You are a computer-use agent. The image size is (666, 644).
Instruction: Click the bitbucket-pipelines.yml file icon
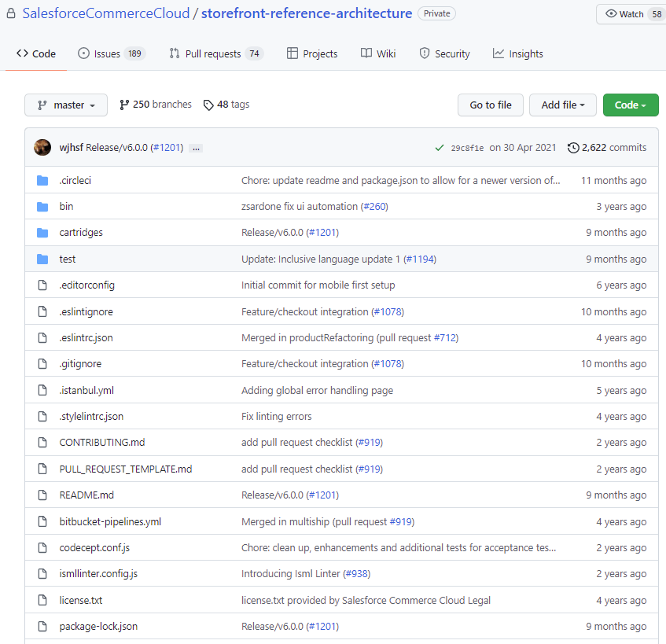click(x=42, y=521)
